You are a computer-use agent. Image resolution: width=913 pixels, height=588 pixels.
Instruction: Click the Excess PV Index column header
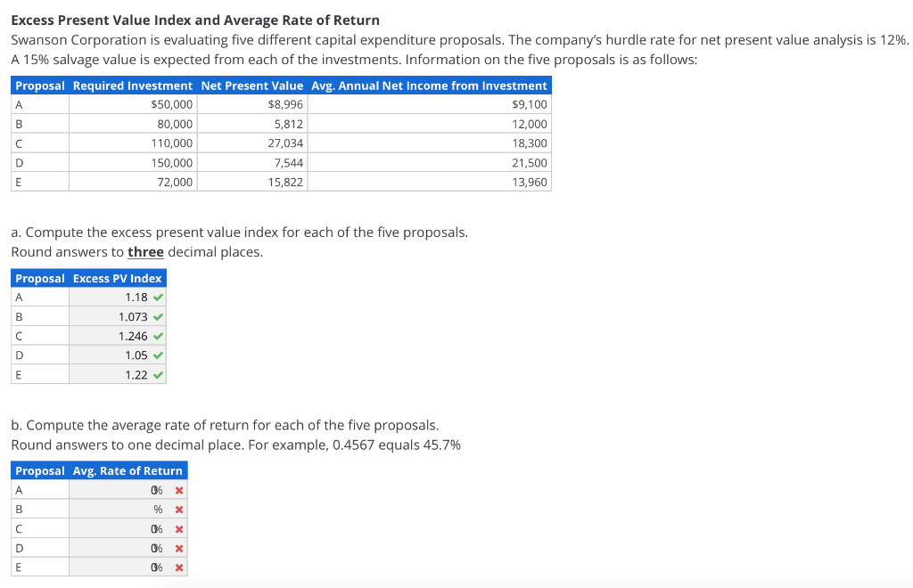pyautogui.click(x=117, y=277)
